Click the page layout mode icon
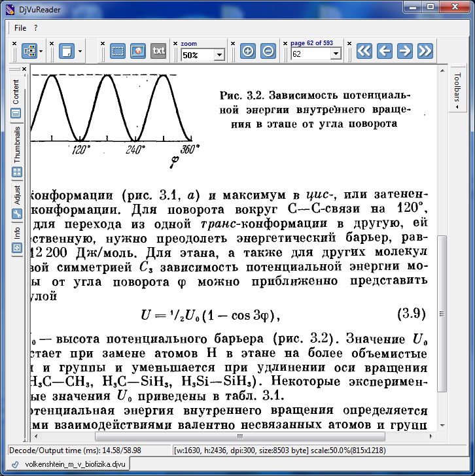This screenshot has height=476, width=475. [67, 51]
